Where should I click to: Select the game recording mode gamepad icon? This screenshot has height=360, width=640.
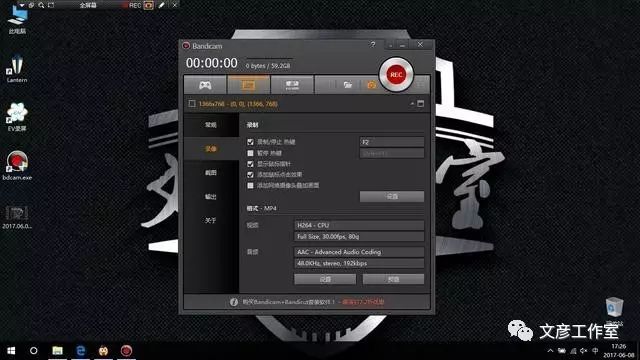coord(205,85)
